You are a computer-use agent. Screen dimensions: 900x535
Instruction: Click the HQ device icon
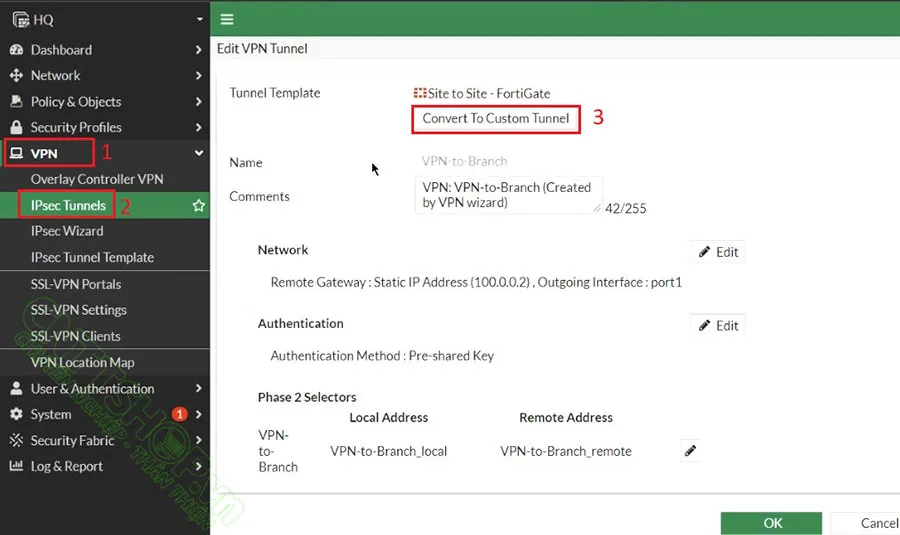click(x=21, y=20)
